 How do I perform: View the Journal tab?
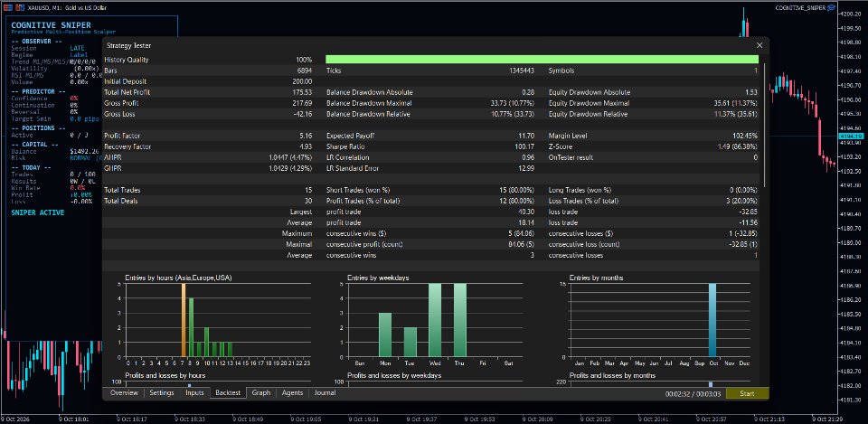(x=325, y=392)
